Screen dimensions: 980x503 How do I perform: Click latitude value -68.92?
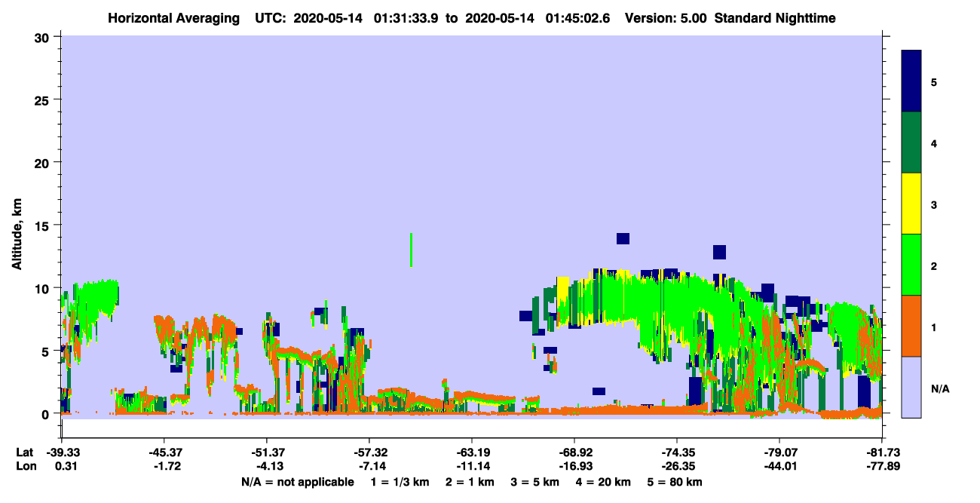pyautogui.click(x=574, y=452)
